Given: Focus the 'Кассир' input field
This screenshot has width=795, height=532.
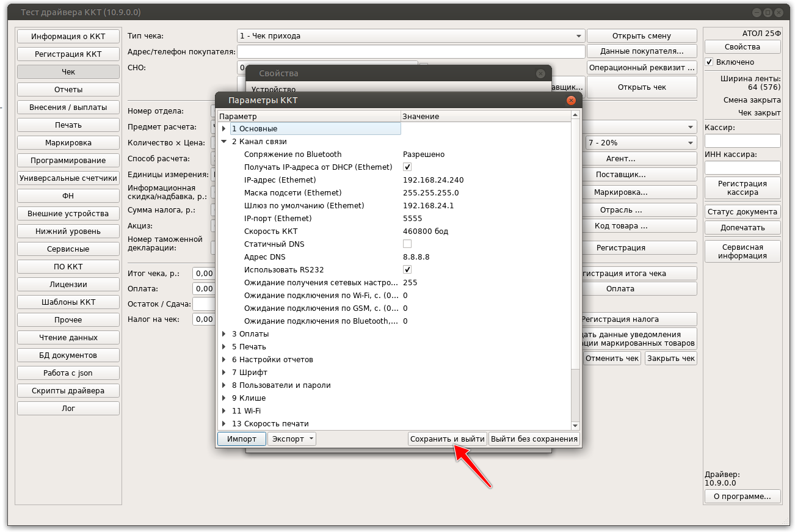Looking at the screenshot, I should (742, 141).
